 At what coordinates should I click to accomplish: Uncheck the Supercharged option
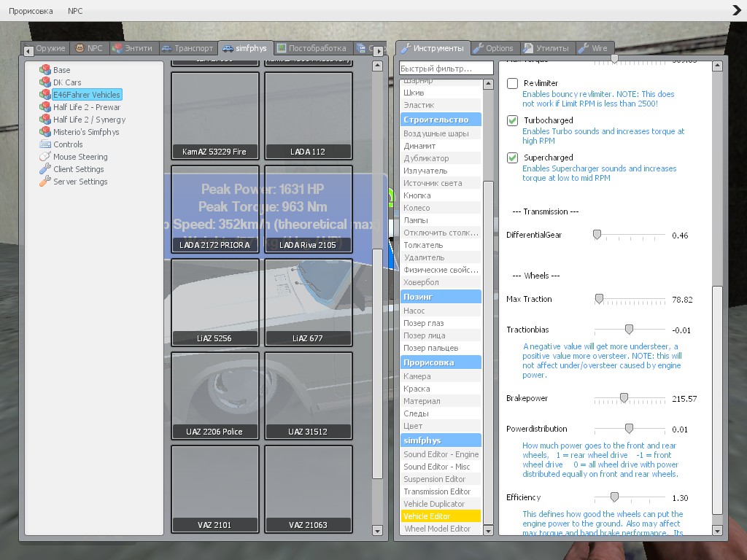tap(513, 157)
